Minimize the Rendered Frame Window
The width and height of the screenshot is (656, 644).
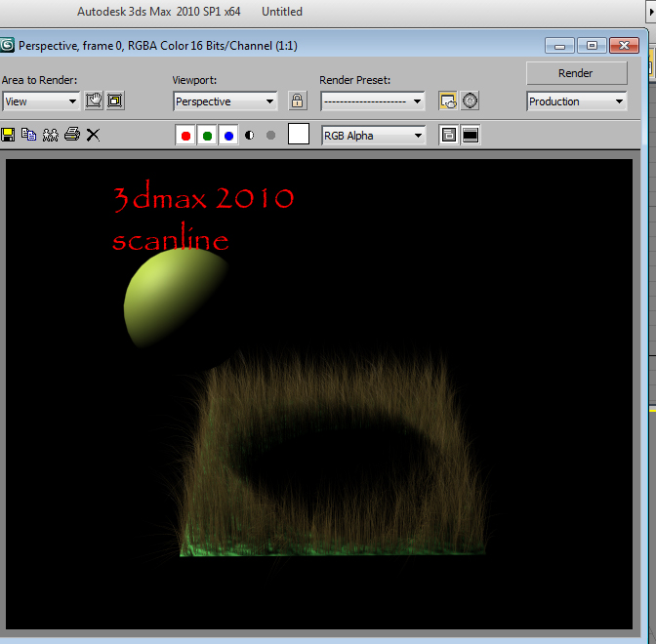[x=559, y=46]
